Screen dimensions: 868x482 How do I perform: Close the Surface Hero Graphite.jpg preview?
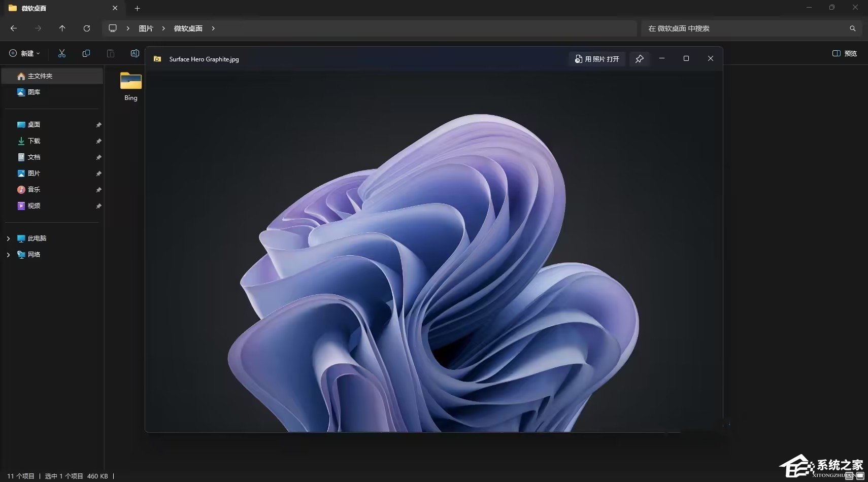click(711, 59)
